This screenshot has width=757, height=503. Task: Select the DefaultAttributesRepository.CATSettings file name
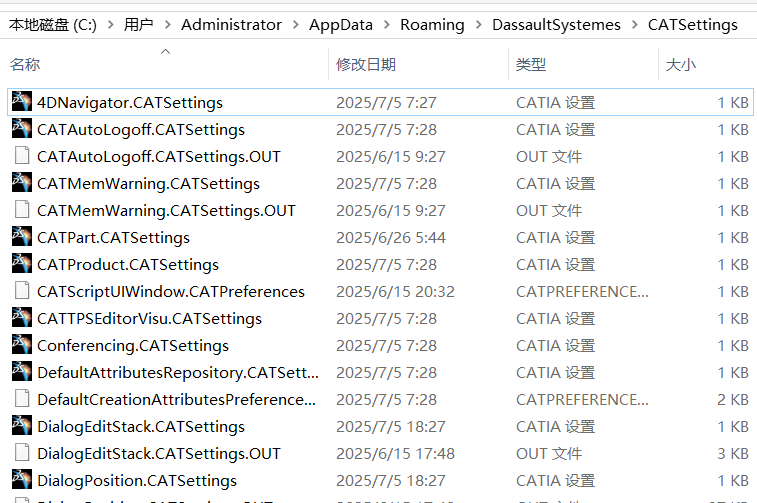click(x=178, y=372)
